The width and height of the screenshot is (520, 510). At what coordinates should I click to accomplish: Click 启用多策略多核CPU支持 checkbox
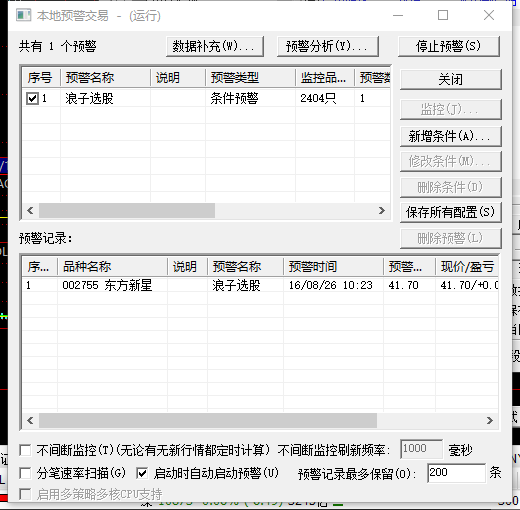tap(25, 494)
